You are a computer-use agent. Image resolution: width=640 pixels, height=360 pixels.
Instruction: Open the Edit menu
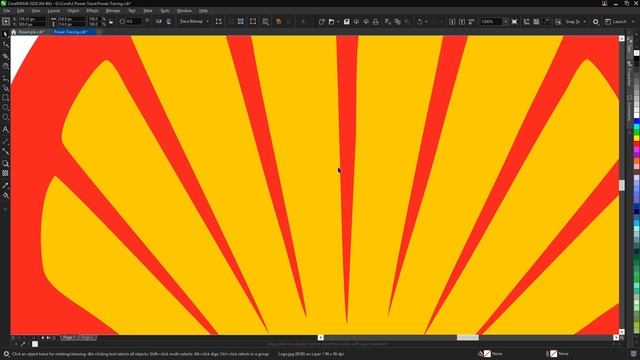(x=20, y=11)
